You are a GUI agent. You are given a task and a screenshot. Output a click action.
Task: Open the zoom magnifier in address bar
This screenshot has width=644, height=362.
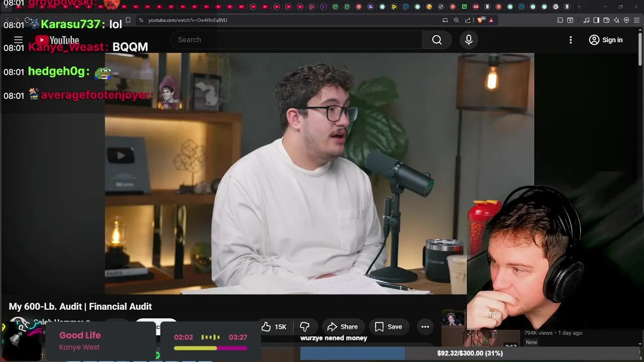point(456,20)
